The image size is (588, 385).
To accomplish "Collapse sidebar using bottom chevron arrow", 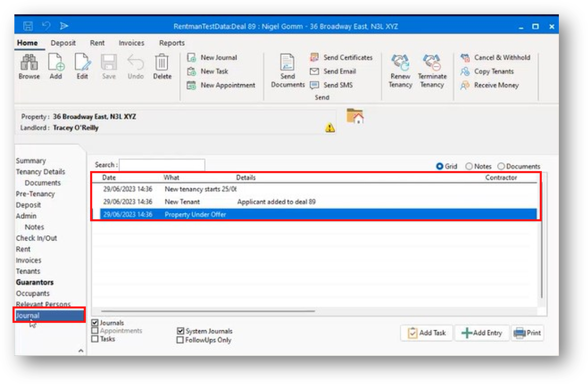I will (81, 351).
